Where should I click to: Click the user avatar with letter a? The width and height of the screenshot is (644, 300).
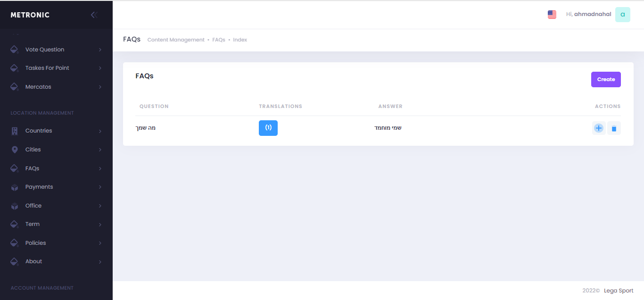tap(622, 15)
